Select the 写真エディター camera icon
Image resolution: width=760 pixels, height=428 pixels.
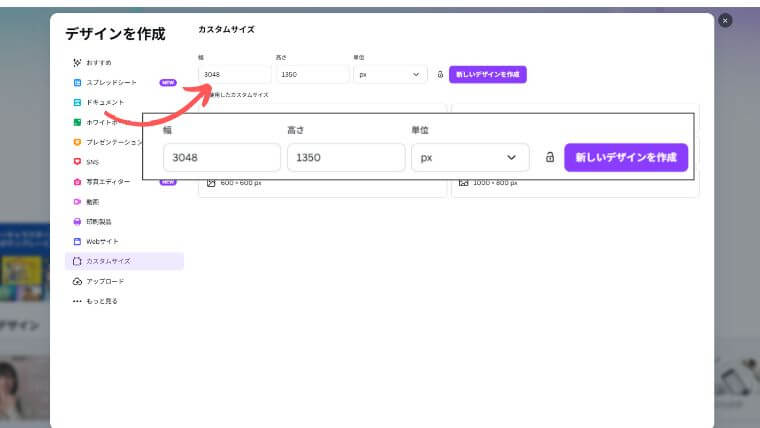(x=77, y=182)
